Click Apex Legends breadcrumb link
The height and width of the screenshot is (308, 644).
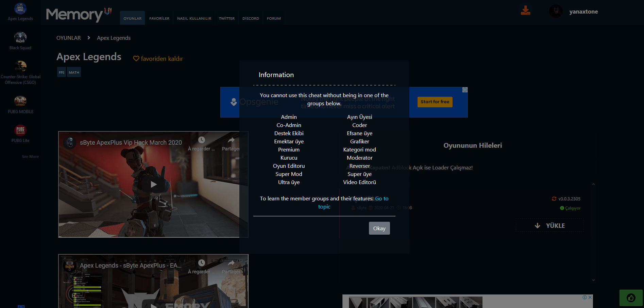coord(114,38)
